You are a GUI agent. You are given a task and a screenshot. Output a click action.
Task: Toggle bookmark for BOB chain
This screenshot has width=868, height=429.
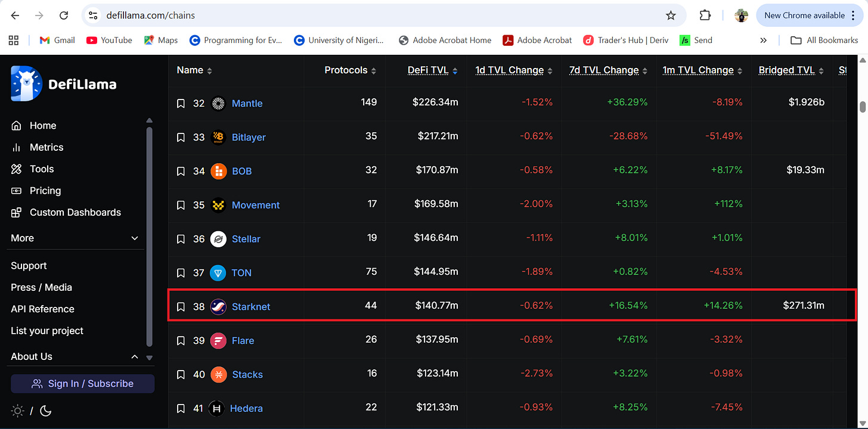pos(181,172)
